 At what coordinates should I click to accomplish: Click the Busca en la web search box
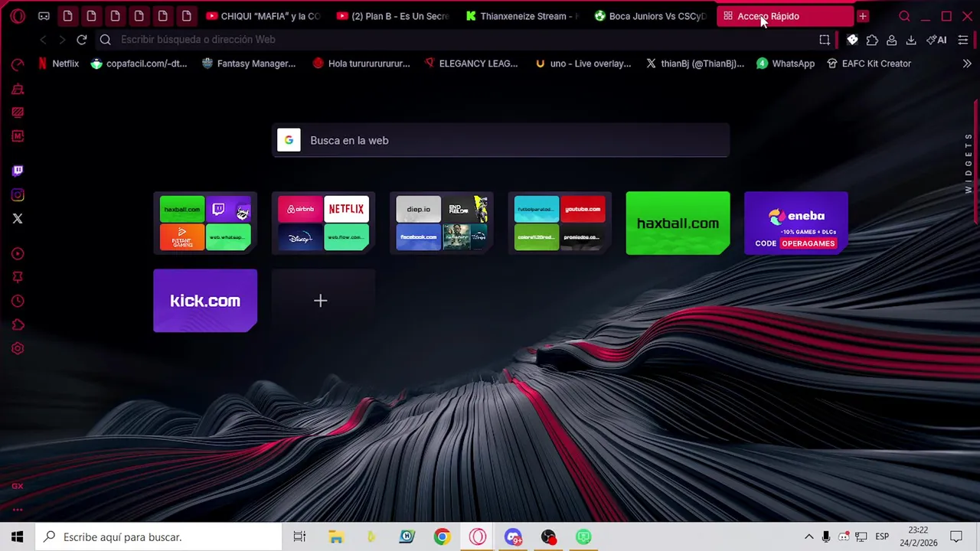501,141
